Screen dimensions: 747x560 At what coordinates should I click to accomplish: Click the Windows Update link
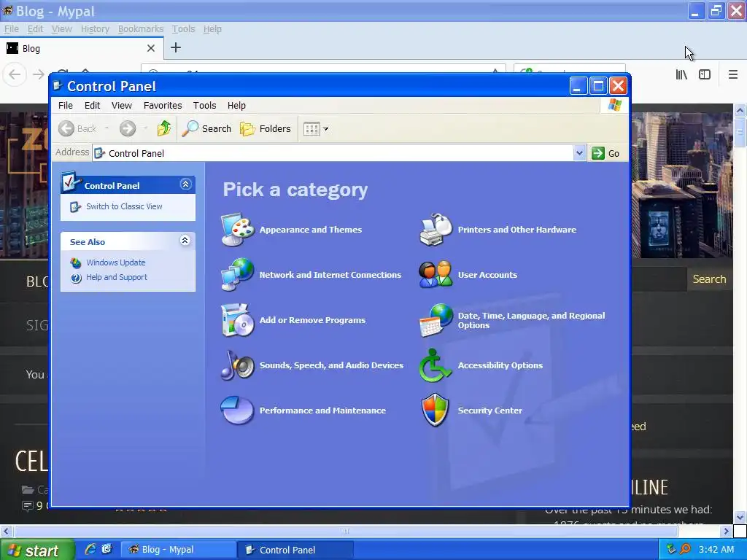(116, 262)
